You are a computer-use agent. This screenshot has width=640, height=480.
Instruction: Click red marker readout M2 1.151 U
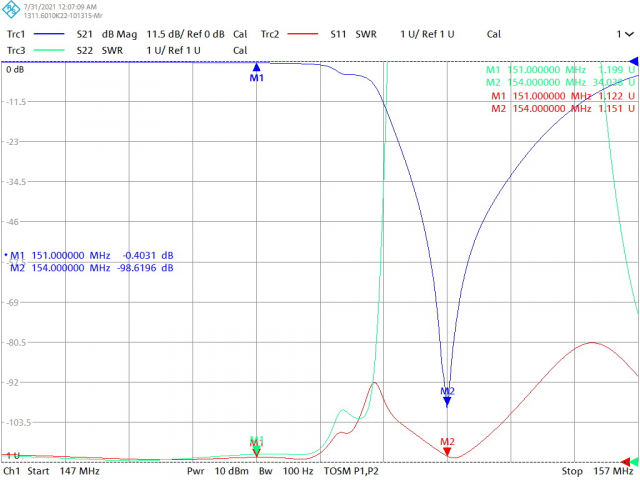coord(563,109)
